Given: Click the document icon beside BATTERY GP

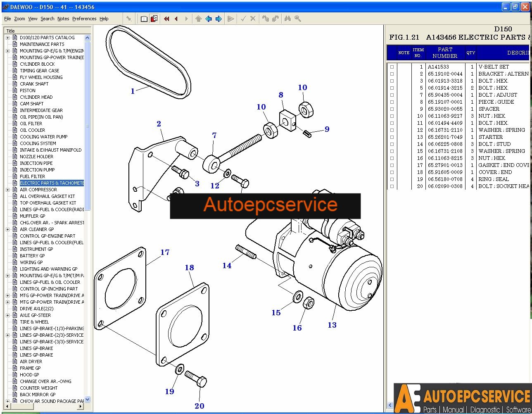Looking at the screenshot, I should pyautogui.click(x=15, y=256).
